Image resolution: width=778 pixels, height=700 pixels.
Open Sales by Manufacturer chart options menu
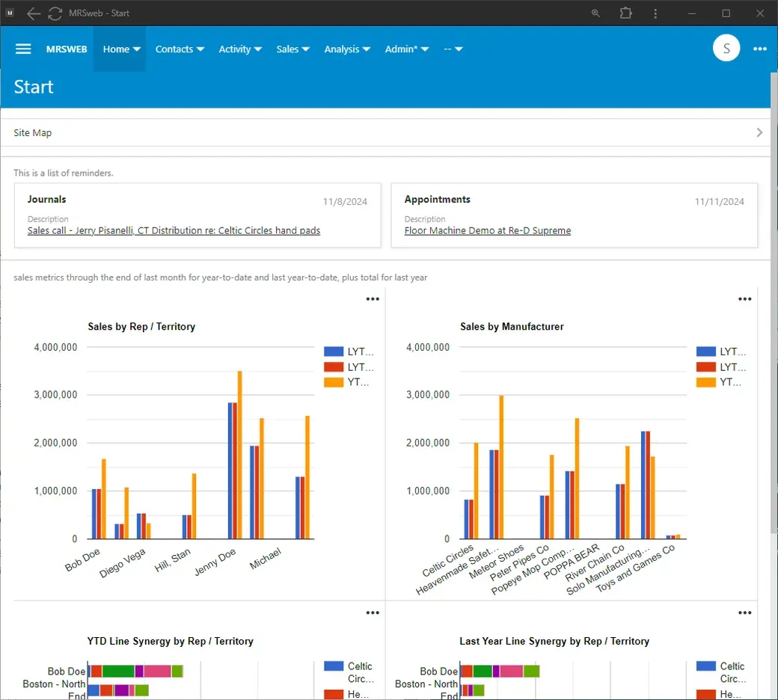pyautogui.click(x=744, y=299)
